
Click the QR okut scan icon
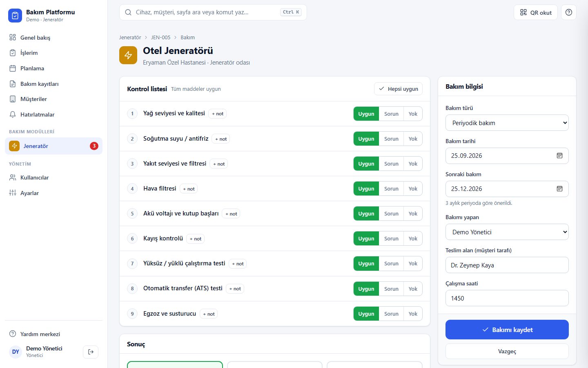coord(523,12)
